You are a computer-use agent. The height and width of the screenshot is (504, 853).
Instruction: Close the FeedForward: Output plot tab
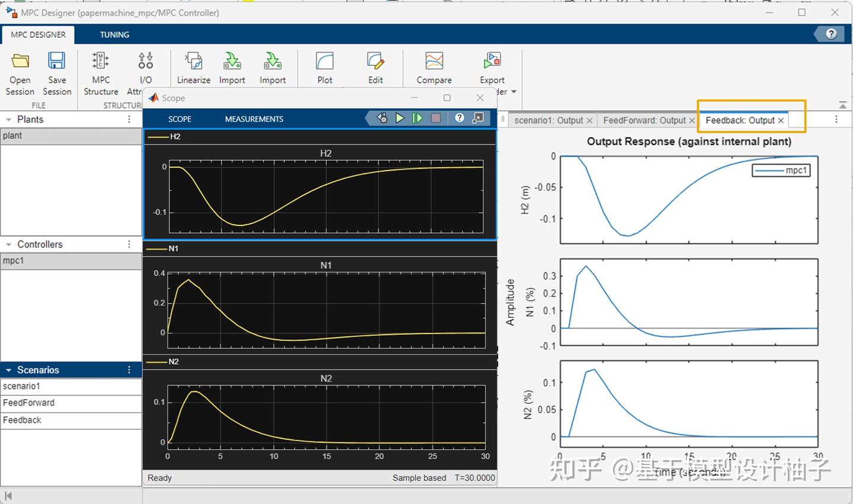tap(692, 120)
